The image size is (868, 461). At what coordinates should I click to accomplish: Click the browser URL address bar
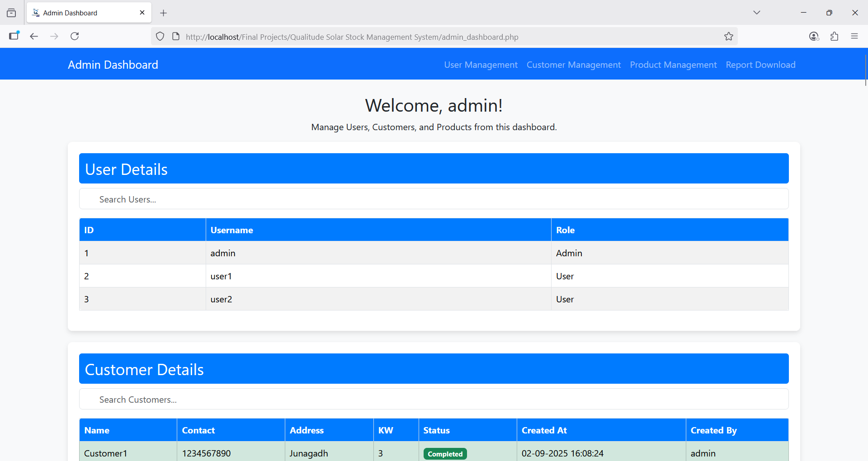[407, 37]
